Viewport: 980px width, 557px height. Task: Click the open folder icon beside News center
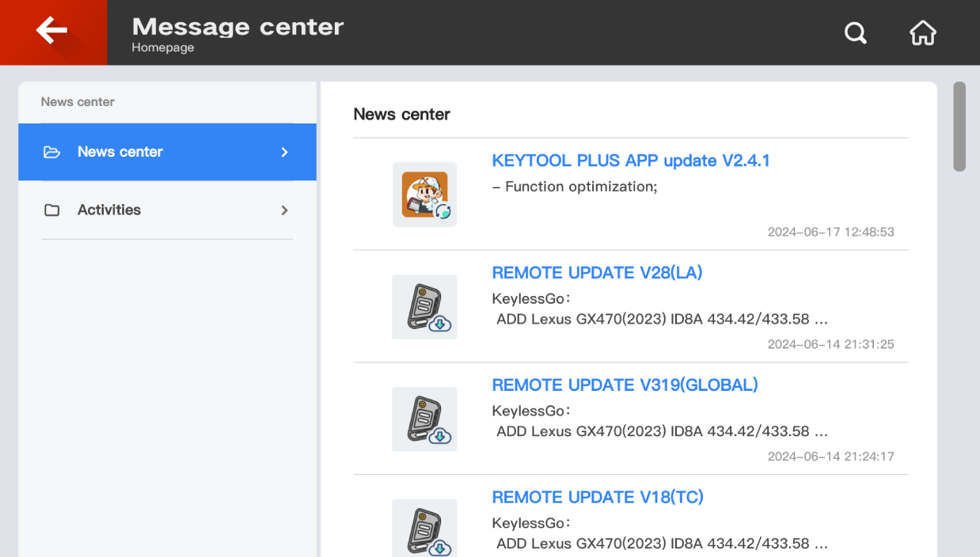(52, 152)
